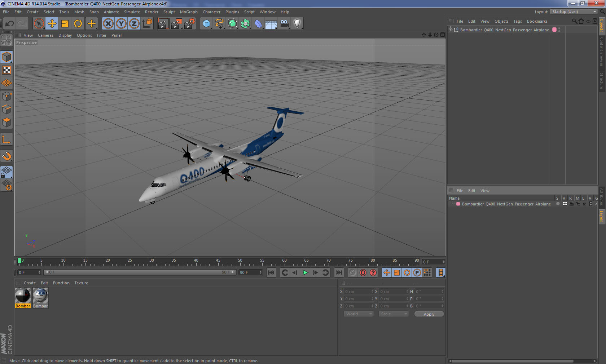
Task: Enable Edges mode in left toolbar
Action: coord(6,110)
